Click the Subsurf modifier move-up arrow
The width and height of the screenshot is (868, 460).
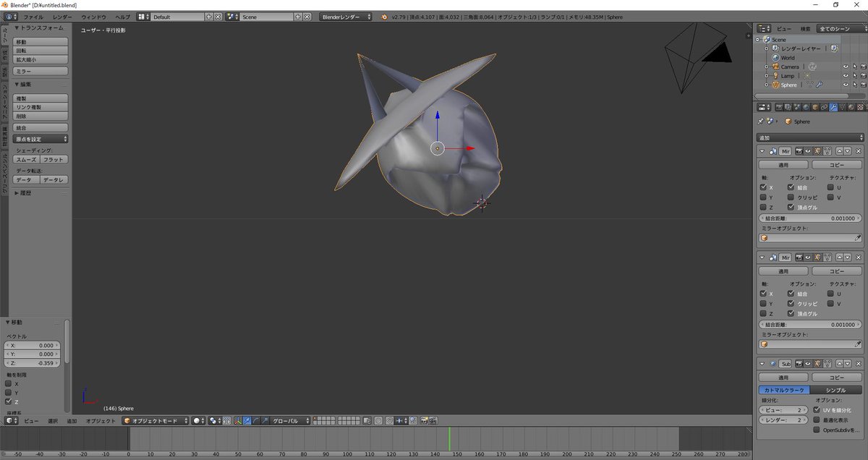pyautogui.click(x=840, y=364)
